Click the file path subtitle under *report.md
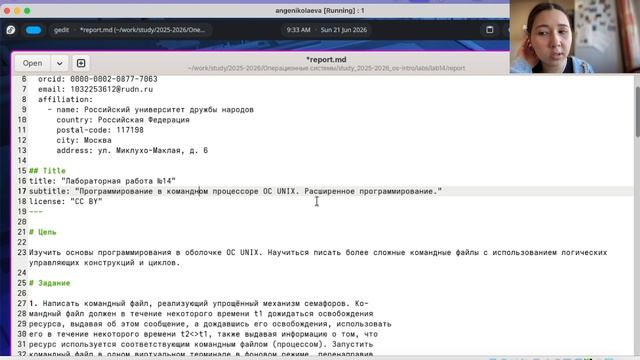The width and height of the screenshot is (640, 360). [326, 68]
